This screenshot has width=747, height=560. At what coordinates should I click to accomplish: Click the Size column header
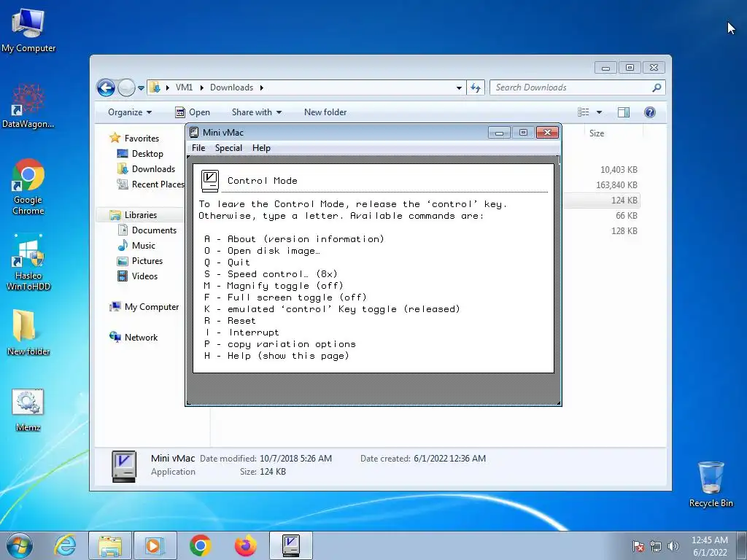point(597,133)
